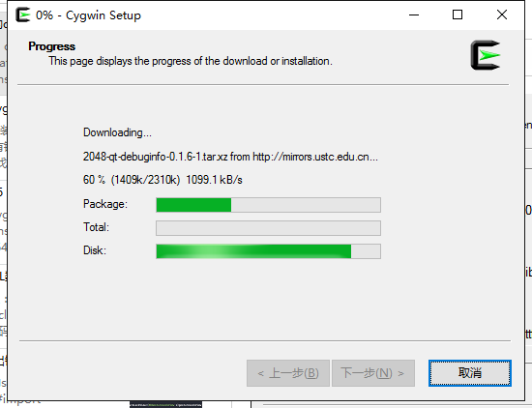Minimize the Cygwin Setup window

[x=414, y=15]
